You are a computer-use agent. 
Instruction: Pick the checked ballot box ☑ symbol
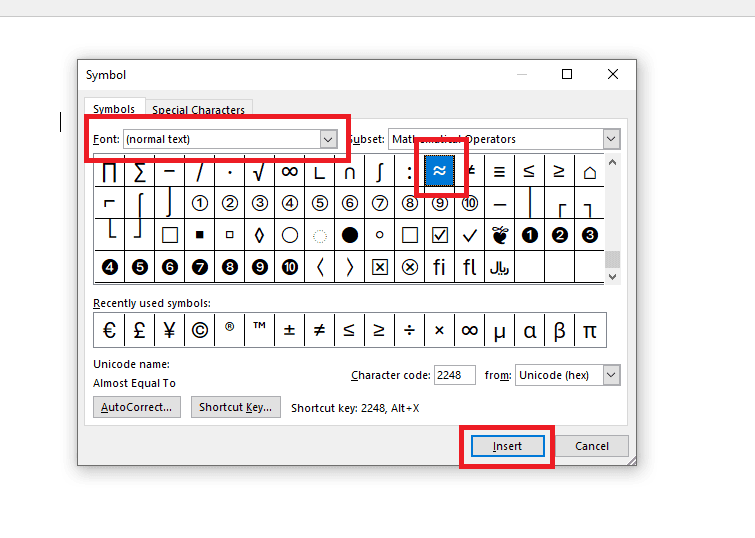click(439, 235)
